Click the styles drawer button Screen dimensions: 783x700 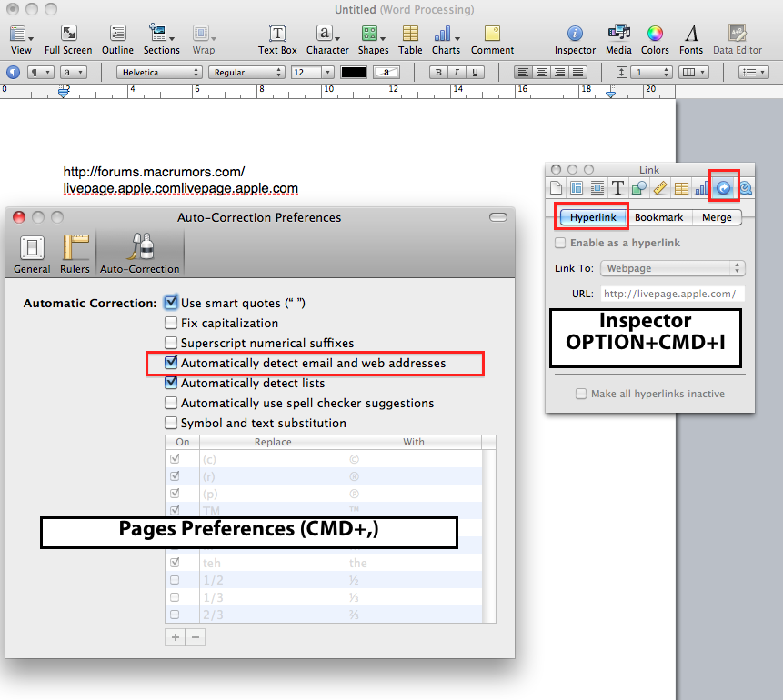(x=13, y=73)
